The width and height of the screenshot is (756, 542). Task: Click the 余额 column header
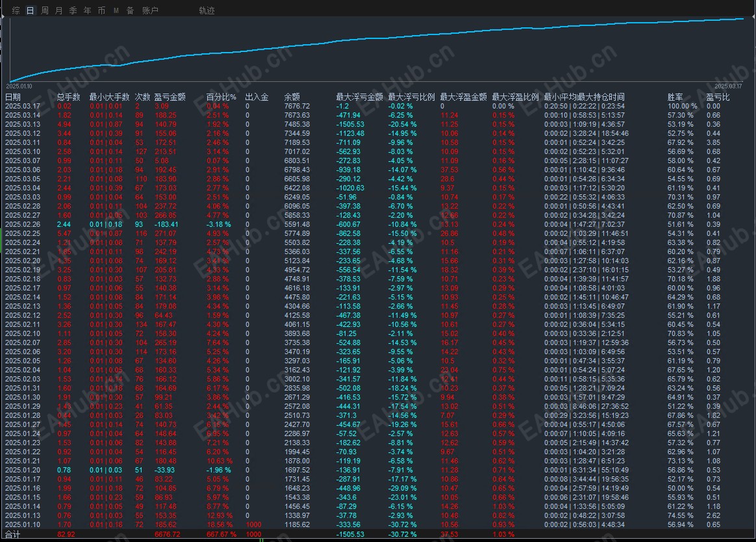tap(292, 97)
